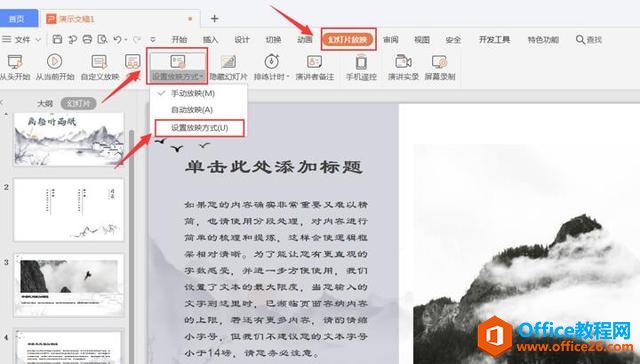
Task: Open the 文件 menu dropdown arrow
Action: click(38, 40)
